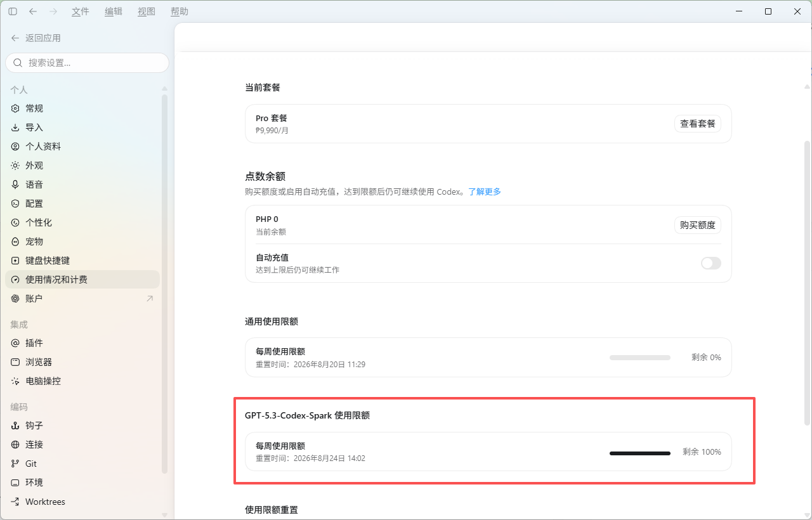Open the 文件 menu
The width and height of the screenshot is (812, 520).
[x=81, y=11]
